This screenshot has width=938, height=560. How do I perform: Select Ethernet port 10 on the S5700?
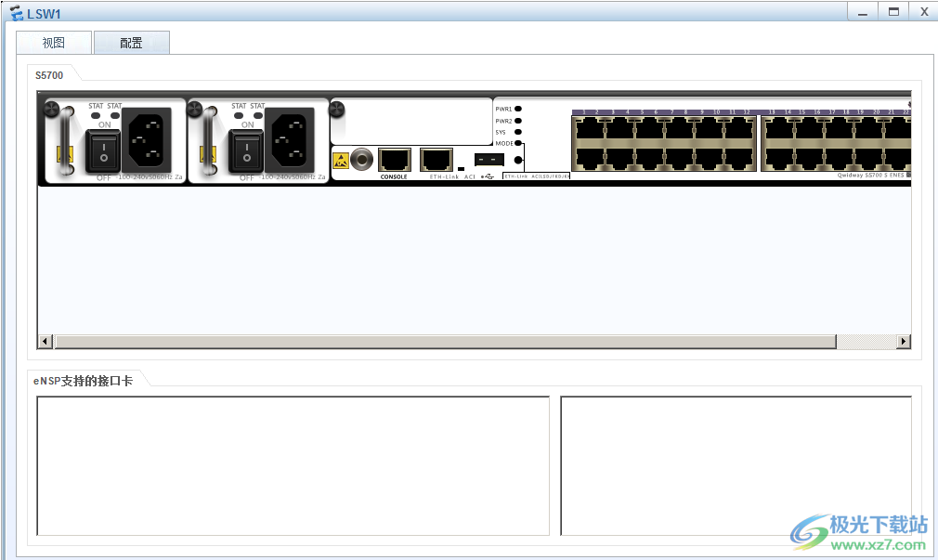pos(709,158)
